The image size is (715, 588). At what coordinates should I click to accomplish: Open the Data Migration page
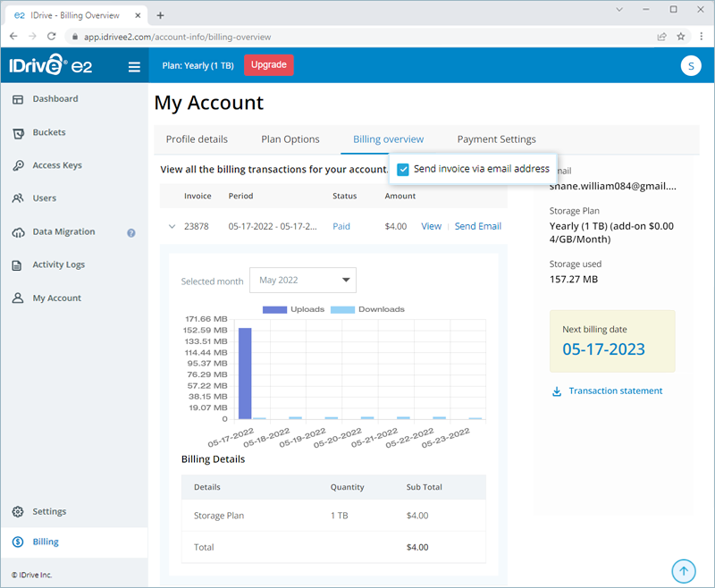[x=63, y=231]
